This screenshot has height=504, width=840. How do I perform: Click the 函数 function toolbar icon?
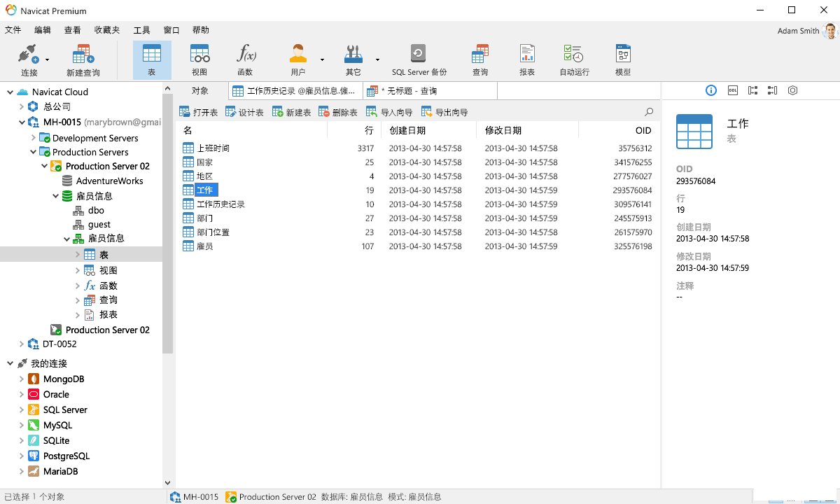coord(245,59)
